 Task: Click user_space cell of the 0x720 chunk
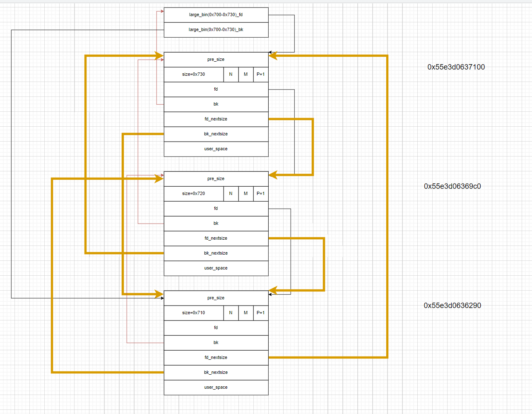(216, 268)
